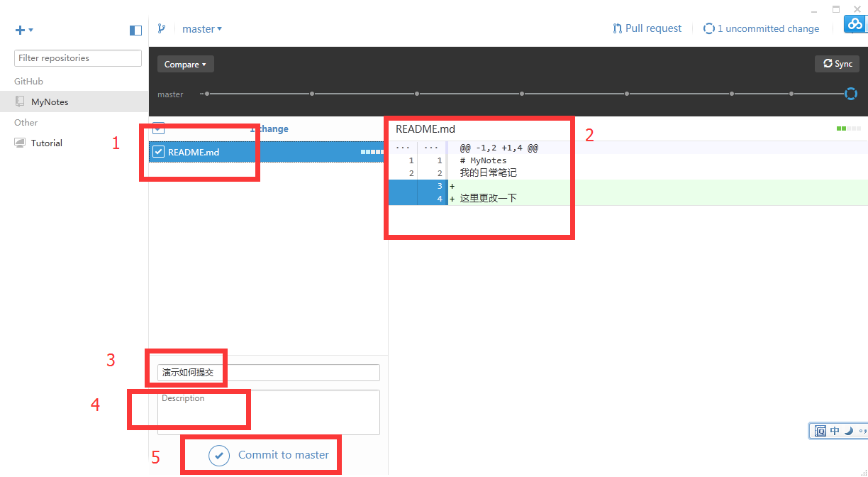The height and width of the screenshot is (477, 868).
Task: Switch IME Chinese '中' mode icon
Action: (835, 431)
